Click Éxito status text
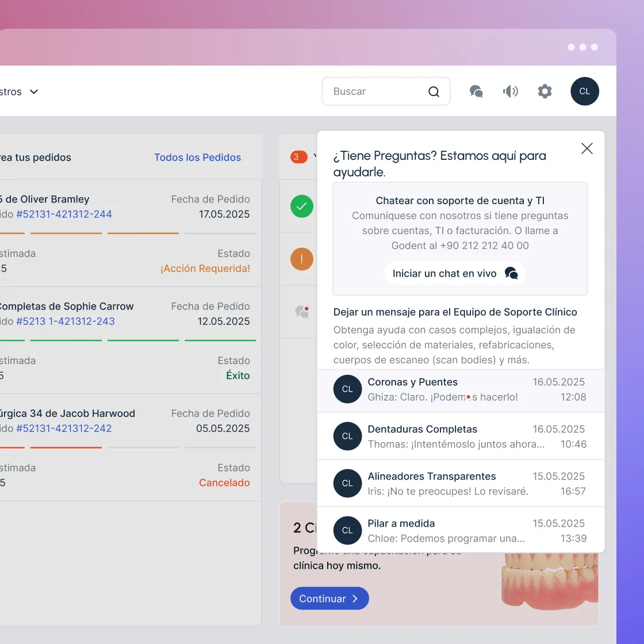Viewport: 644px width, 644px height. pos(238,375)
